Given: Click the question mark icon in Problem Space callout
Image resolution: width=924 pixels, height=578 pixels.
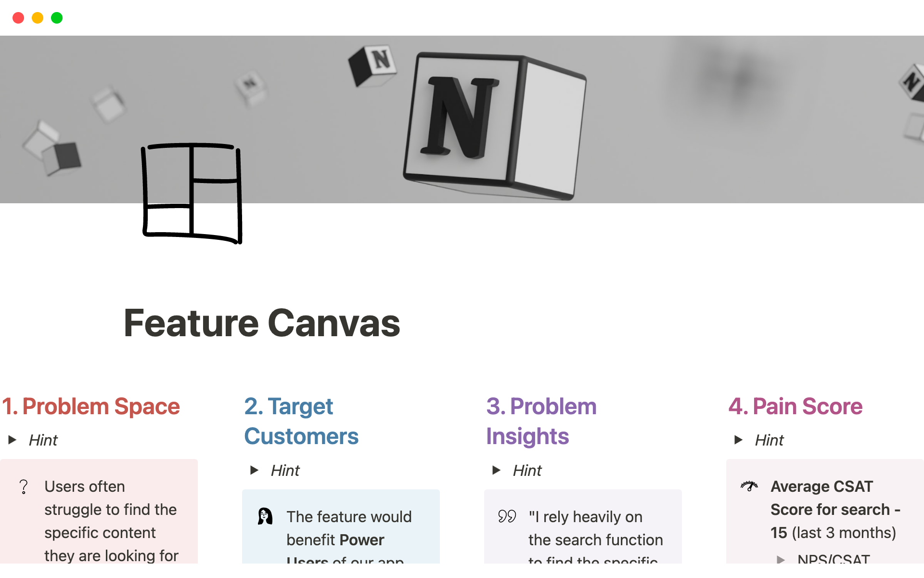Looking at the screenshot, I should click(x=24, y=487).
